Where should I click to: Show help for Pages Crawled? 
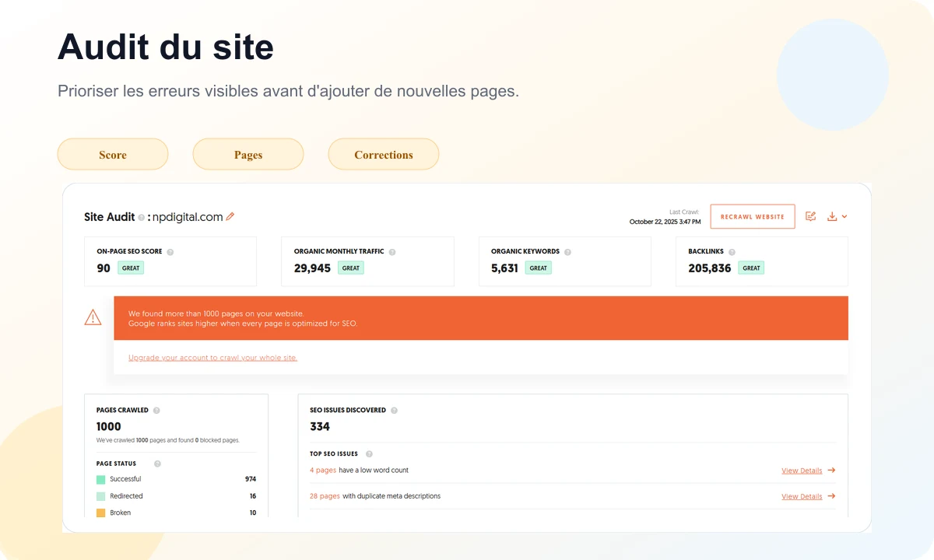(156, 411)
